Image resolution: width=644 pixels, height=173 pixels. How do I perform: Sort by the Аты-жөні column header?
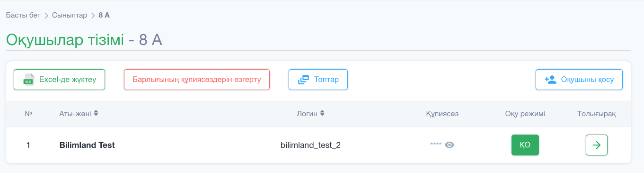75,113
